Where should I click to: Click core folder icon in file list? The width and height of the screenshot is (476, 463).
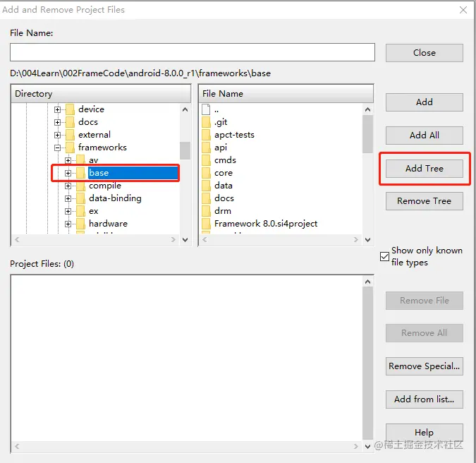click(206, 173)
